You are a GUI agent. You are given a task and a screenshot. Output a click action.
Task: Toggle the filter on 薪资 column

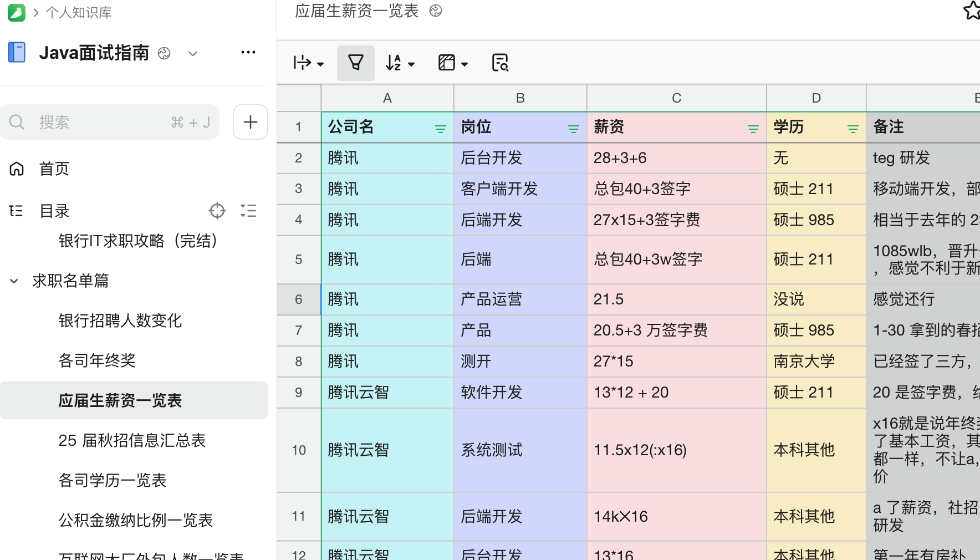(x=753, y=129)
